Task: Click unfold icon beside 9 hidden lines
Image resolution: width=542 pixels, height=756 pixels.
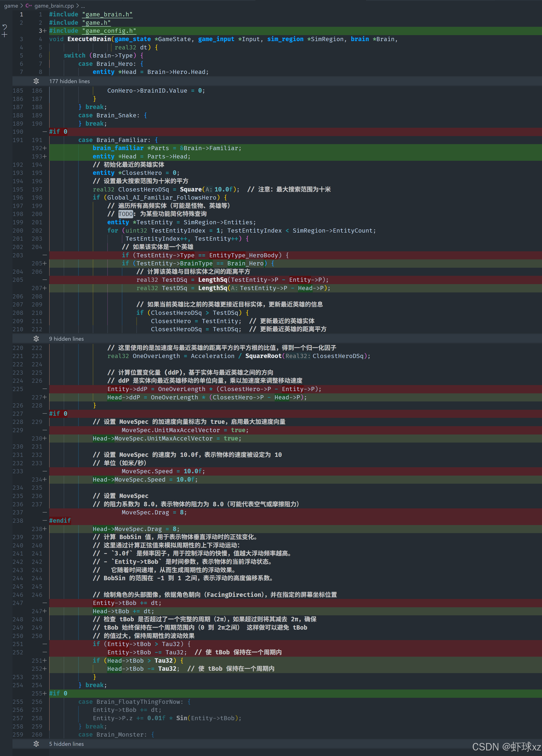Action: [x=36, y=339]
